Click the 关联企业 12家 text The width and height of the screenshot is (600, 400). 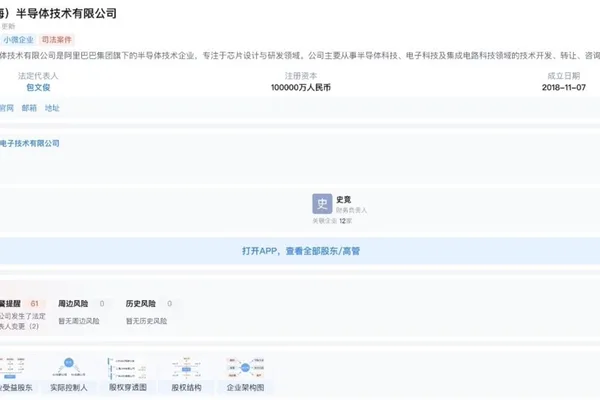click(x=332, y=221)
